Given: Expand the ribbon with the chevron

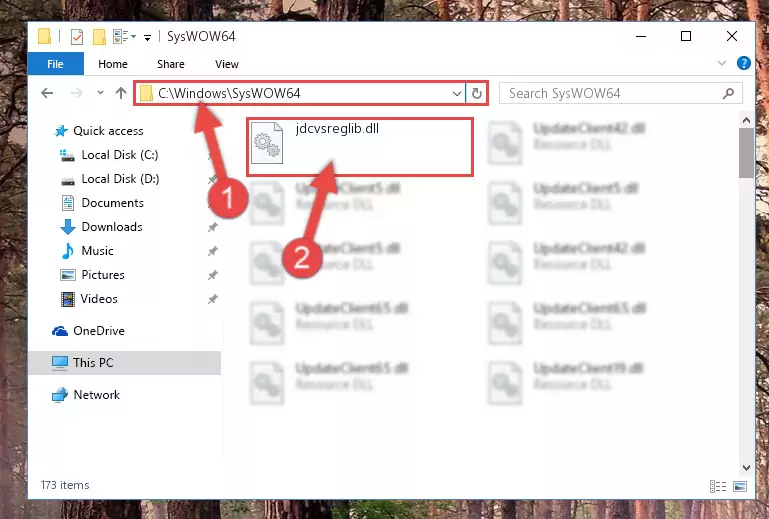Looking at the screenshot, I should [x=722, y=63].
